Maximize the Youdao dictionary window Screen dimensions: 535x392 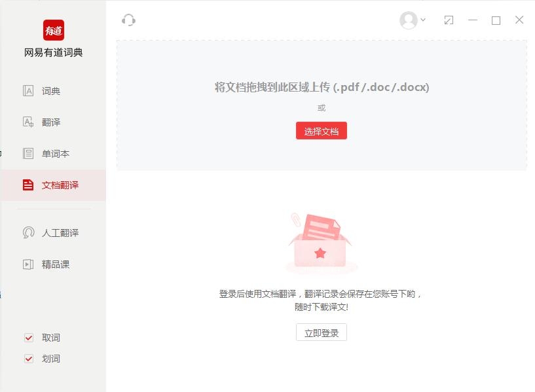[x=496, y=20]
